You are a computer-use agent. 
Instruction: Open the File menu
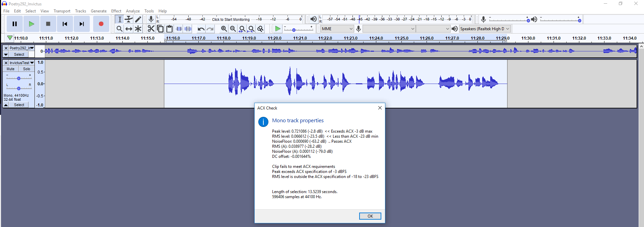pos(6,11)
